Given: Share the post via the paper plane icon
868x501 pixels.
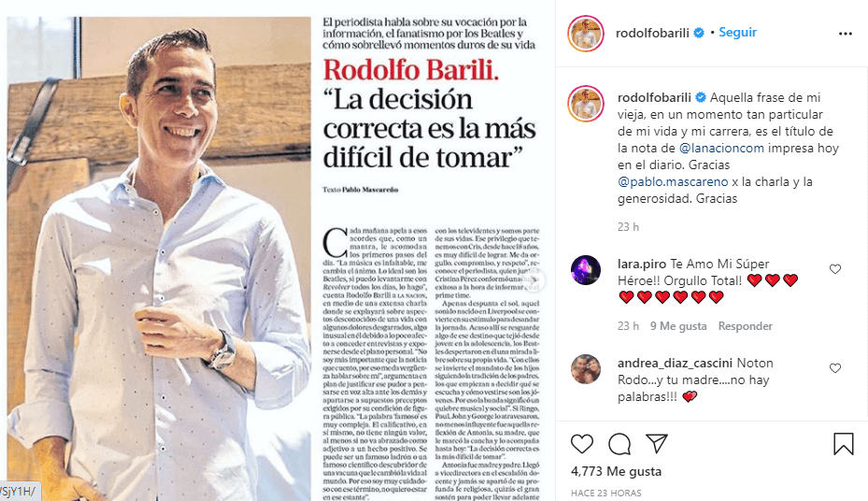Looking at the screenshot, I should tap(657, 444).
